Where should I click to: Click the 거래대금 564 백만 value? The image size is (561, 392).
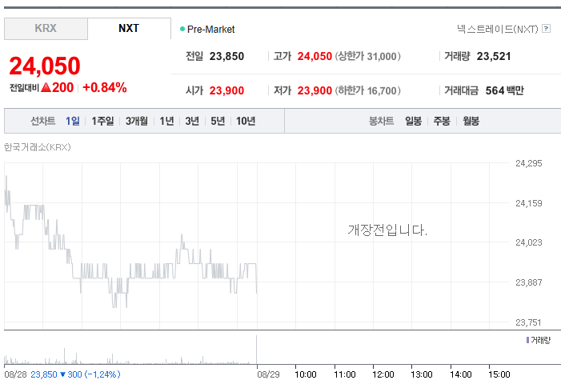click(504, 90)
